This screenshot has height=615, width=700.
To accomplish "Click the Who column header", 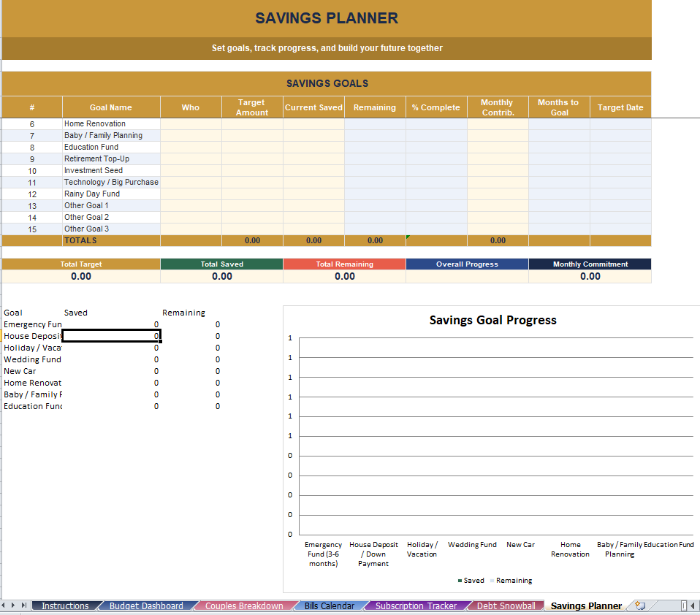I will [191, 107].
